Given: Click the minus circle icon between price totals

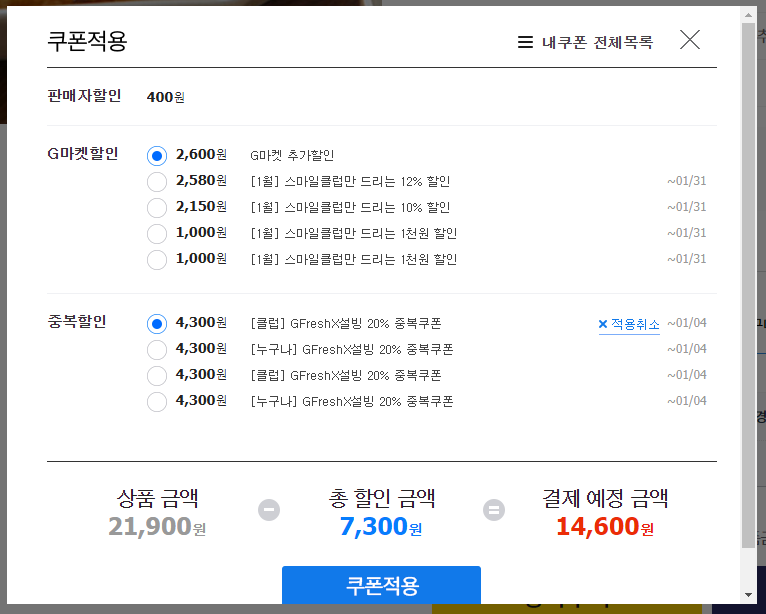Looking at the screenshot, I should (269, 510).
